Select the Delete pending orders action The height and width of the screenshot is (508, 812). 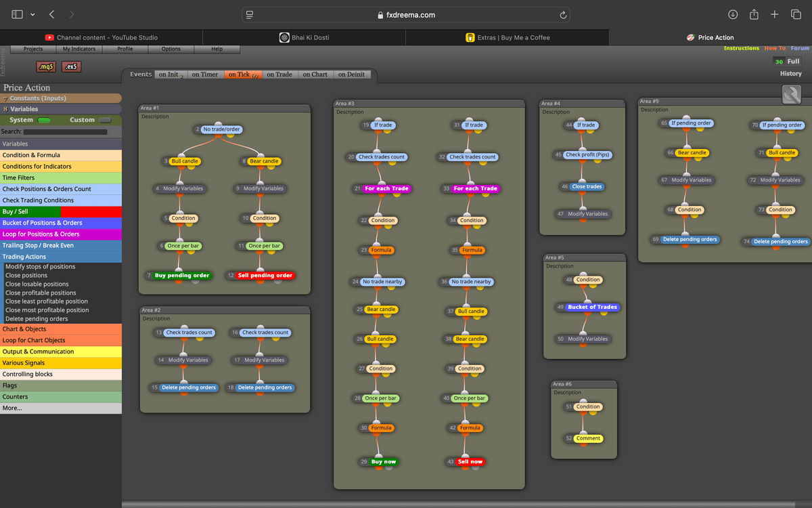point(37,319)
